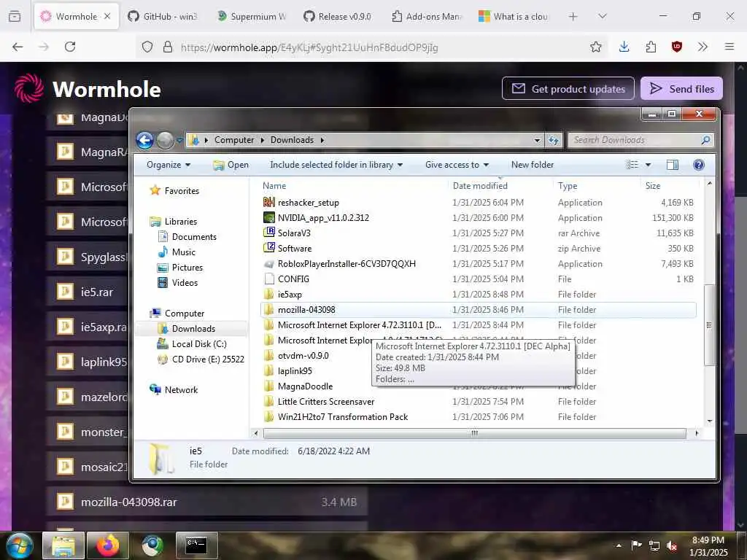Select the reshacker_setup application icon
Image resolution: width=747 pixels, height=560 pixels.
pos(268,203)
